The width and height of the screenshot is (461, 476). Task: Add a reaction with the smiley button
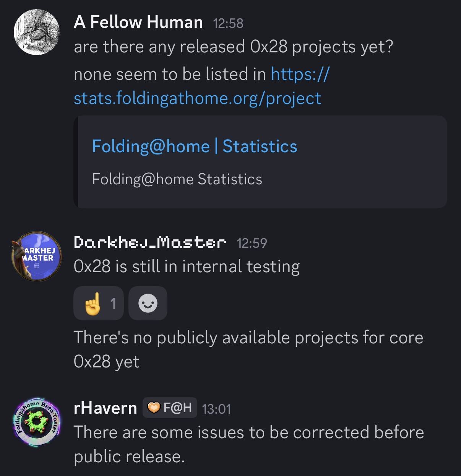(x=148, y=303)
